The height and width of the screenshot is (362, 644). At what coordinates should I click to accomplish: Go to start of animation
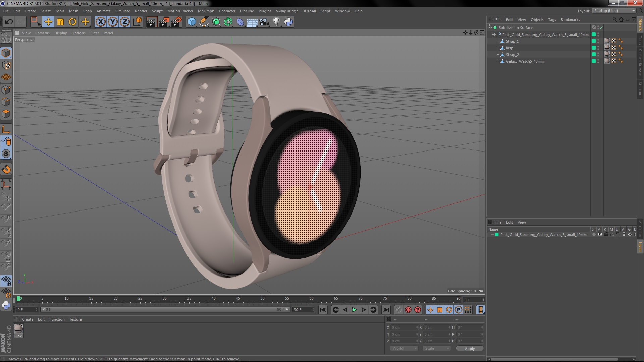click(x=323, y=310)
